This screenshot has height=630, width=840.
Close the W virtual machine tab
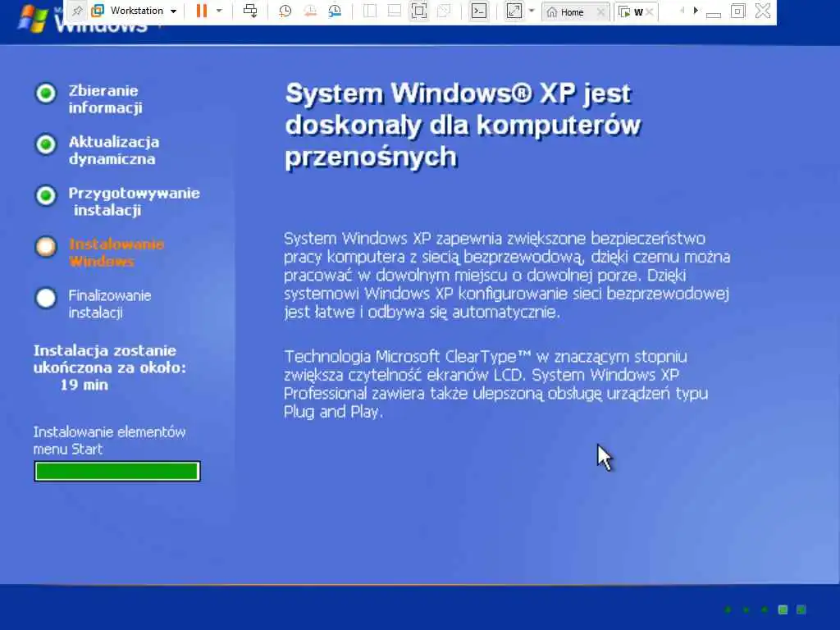click(650, 11)
